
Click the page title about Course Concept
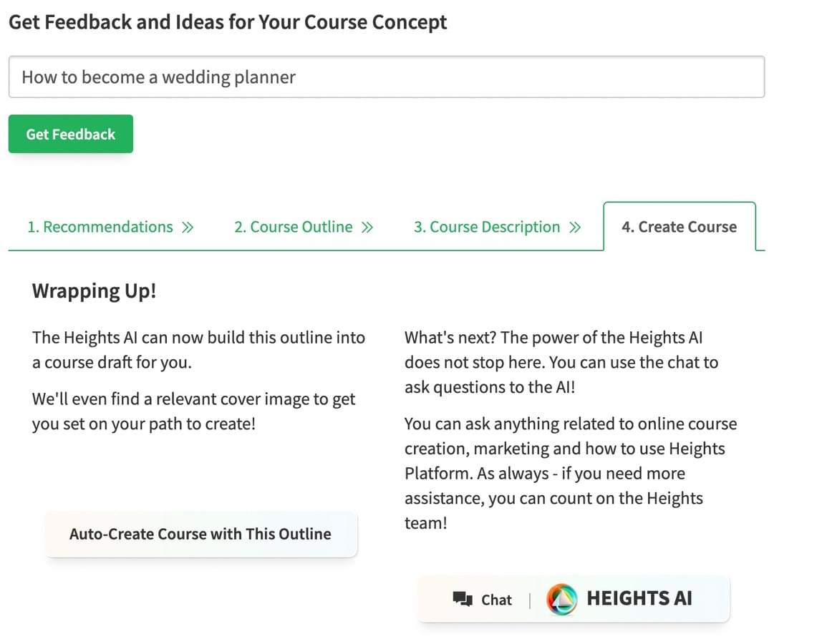(x=228, y=22)
